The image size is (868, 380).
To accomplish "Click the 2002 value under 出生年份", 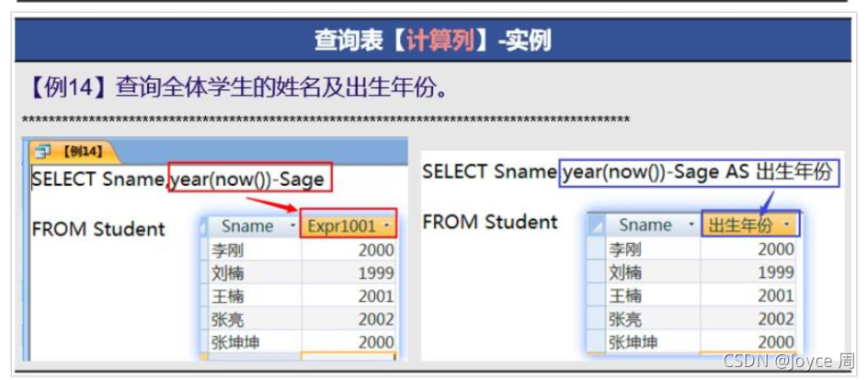I will [748, 318].
